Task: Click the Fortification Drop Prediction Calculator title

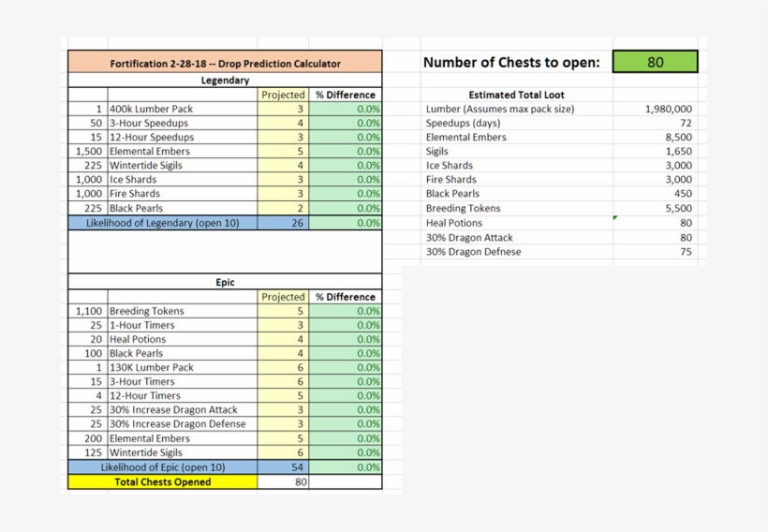Action: click(225, 63)
